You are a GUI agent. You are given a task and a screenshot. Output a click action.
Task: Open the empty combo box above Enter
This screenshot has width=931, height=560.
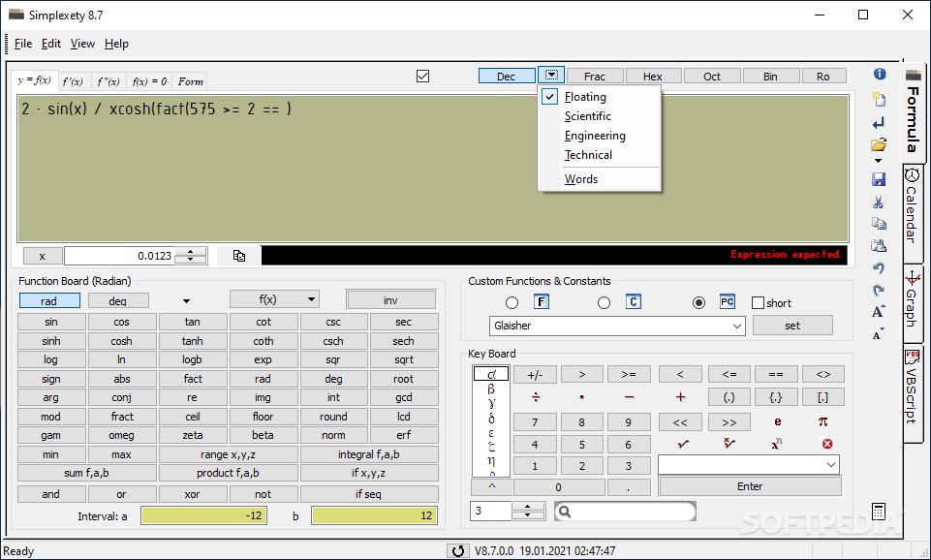click(x=831, y=464)
